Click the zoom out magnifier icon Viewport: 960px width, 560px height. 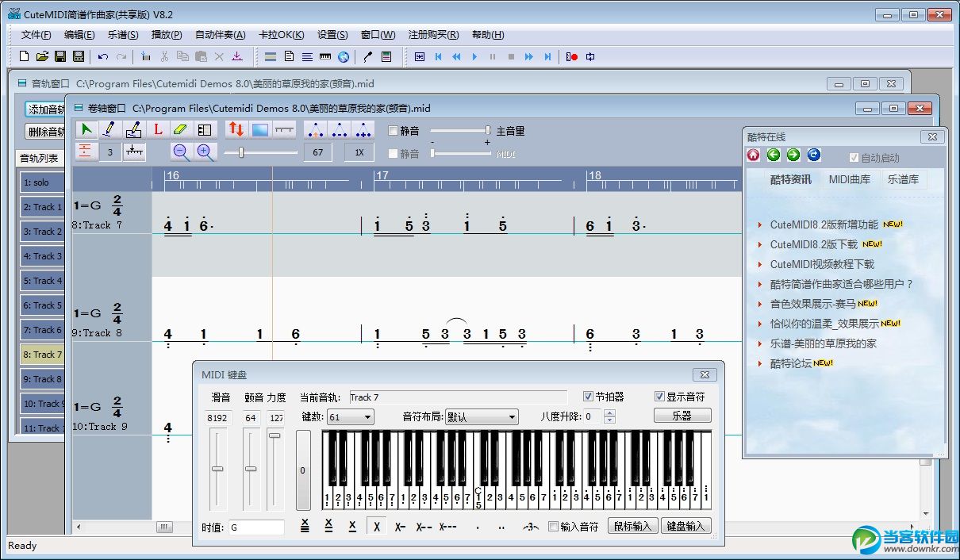pyautogui.click(x=181, y=152)
